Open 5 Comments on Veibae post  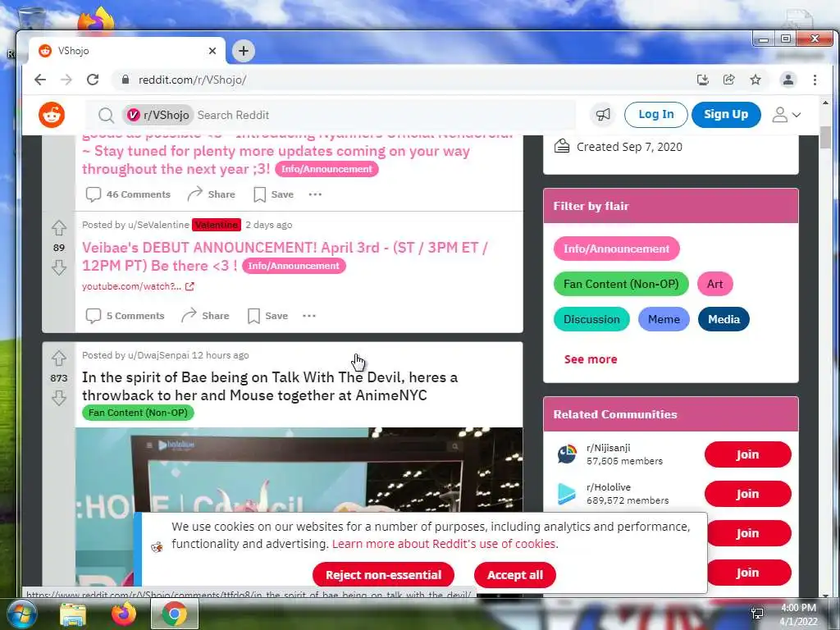(125, 316)
